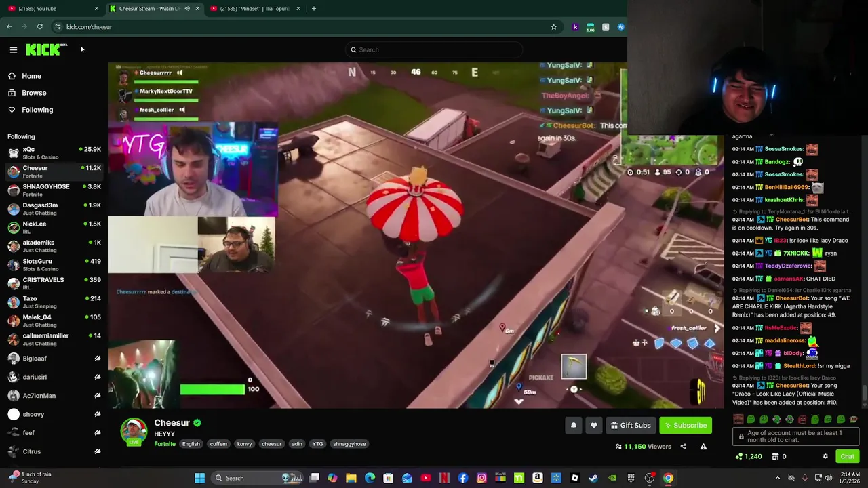Open Steam from the taskbar

[593, 478]
